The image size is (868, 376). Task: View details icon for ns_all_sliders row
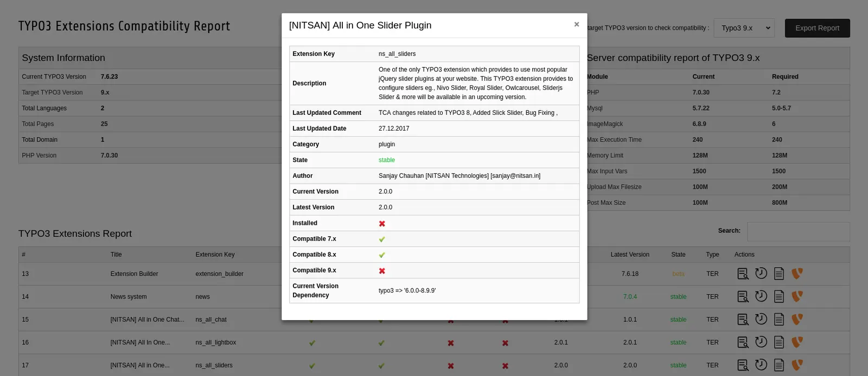(743, 365)
